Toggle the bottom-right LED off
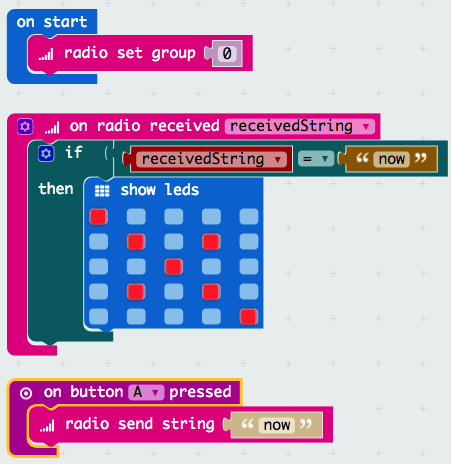The height and width of the screenshot is (464, 451). [x=249, y=317]
